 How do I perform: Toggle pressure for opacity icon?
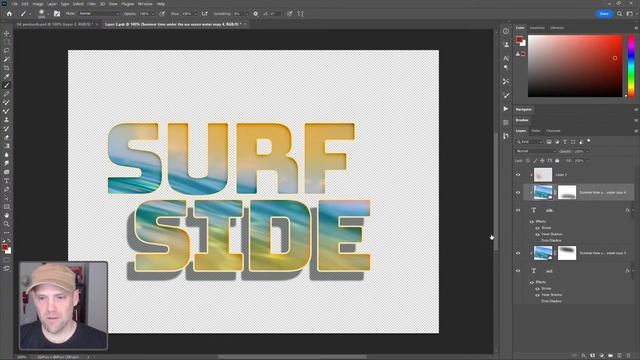[x=162, y=13]
